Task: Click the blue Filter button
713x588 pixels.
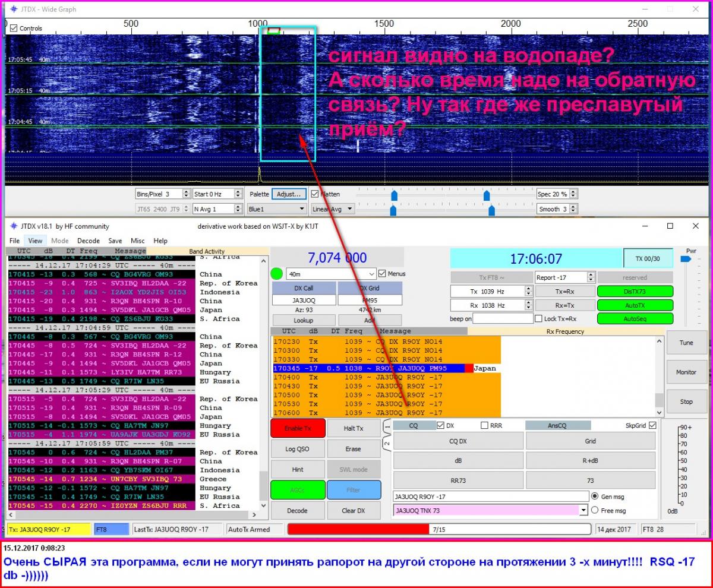Action: (353, 490)
